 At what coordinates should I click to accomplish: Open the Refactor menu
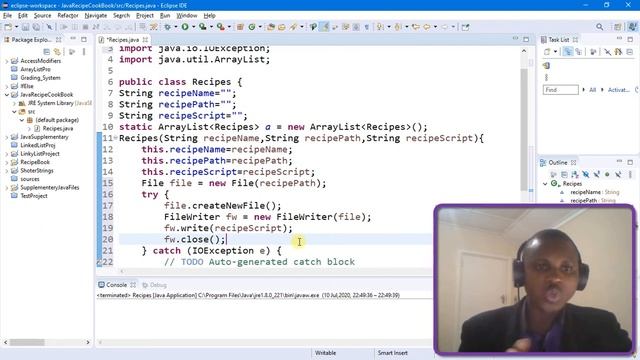pyautogui.click(x=68, y=16)
